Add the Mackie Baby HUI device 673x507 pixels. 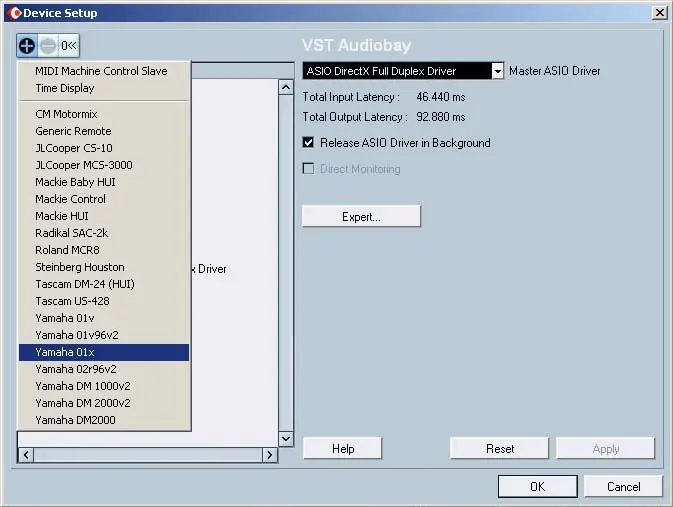point(103,182)
